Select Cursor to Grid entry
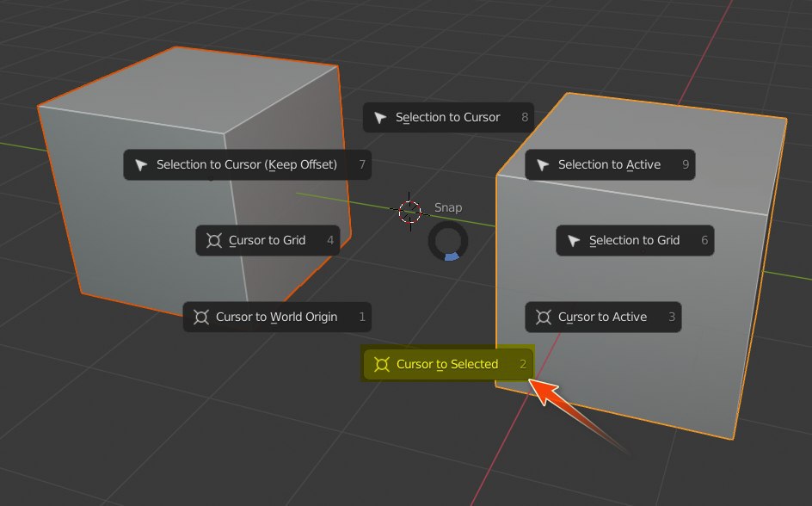812x506 pixels. pyautogui.click(x=268, y=240)
